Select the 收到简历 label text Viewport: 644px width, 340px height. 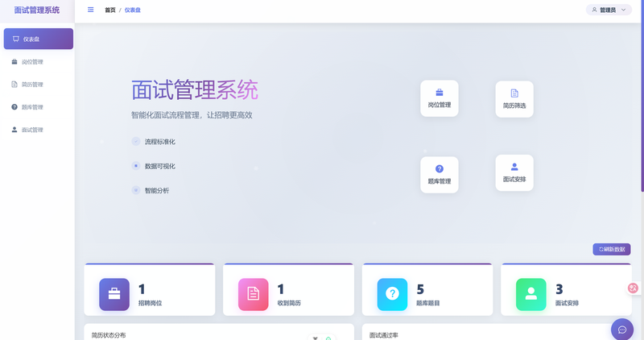[289, 303]
